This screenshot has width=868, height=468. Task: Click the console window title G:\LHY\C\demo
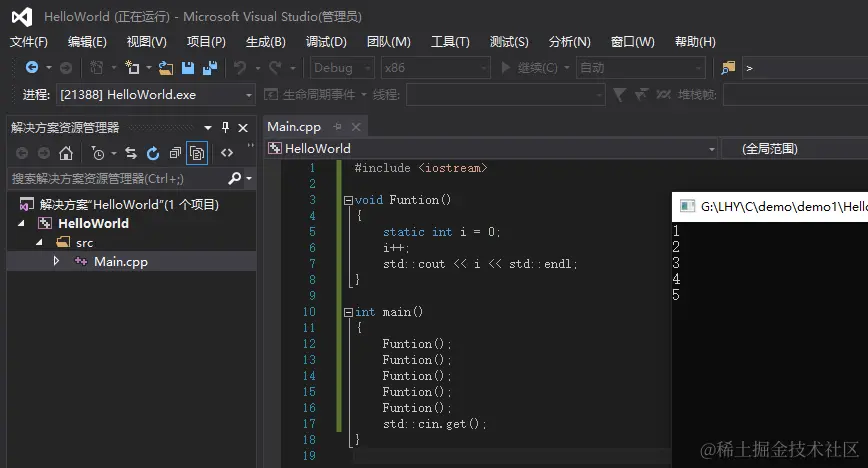(x=783, y=207)
